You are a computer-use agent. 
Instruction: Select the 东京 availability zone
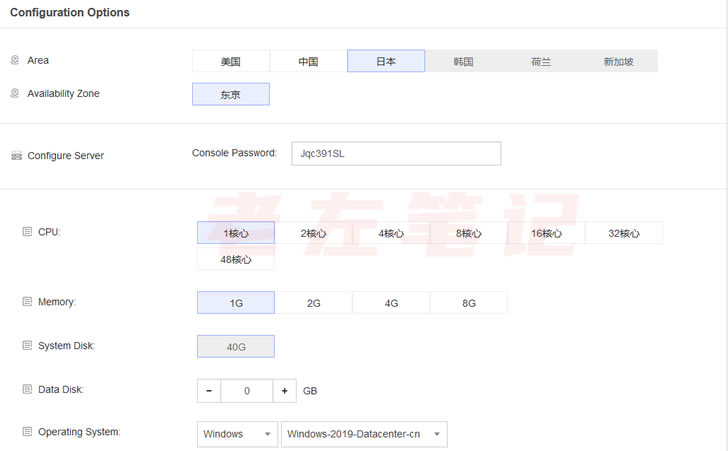[x=231, y=94]
